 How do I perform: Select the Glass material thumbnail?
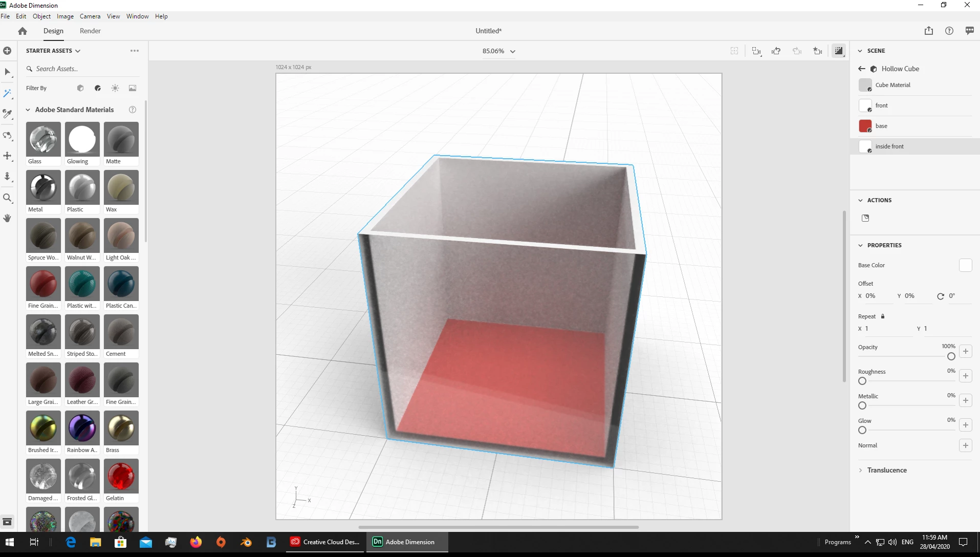[x=43, y=139]
